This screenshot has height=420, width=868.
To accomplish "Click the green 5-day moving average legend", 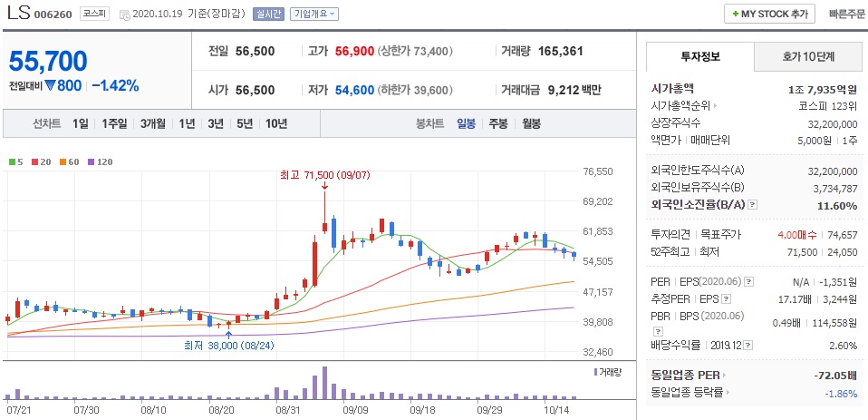I will pos(15,162).
